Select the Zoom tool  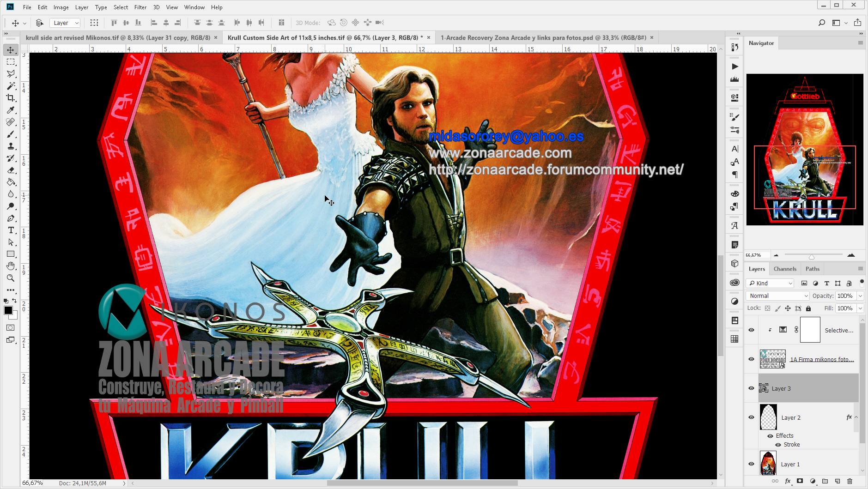[x=11, y=278]
